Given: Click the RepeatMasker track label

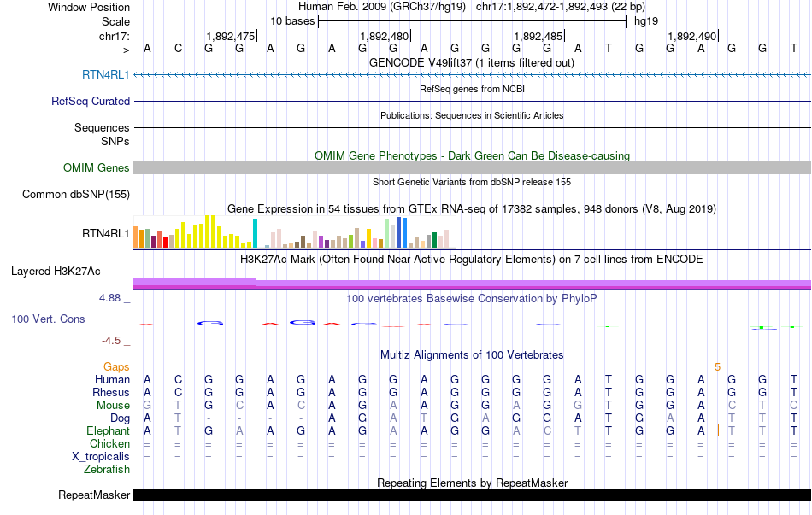Looking at the screenshot, I should click(x=94, y=495).
